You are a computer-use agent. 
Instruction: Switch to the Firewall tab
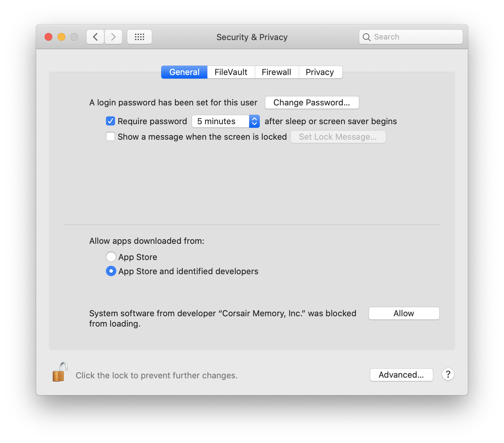click(x=277, y=72)
